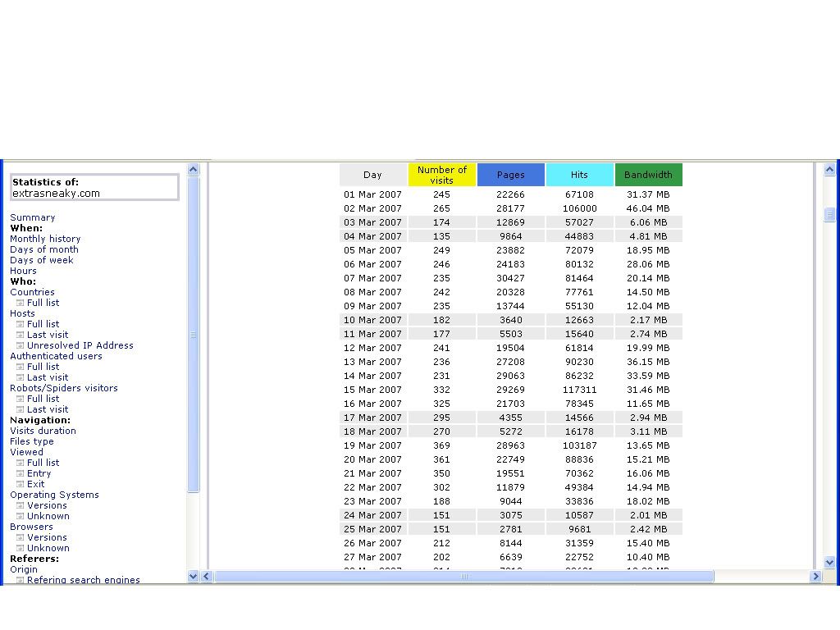Go to Days of week statistics
Screen dimensions: 840x630
coord(42,260)
